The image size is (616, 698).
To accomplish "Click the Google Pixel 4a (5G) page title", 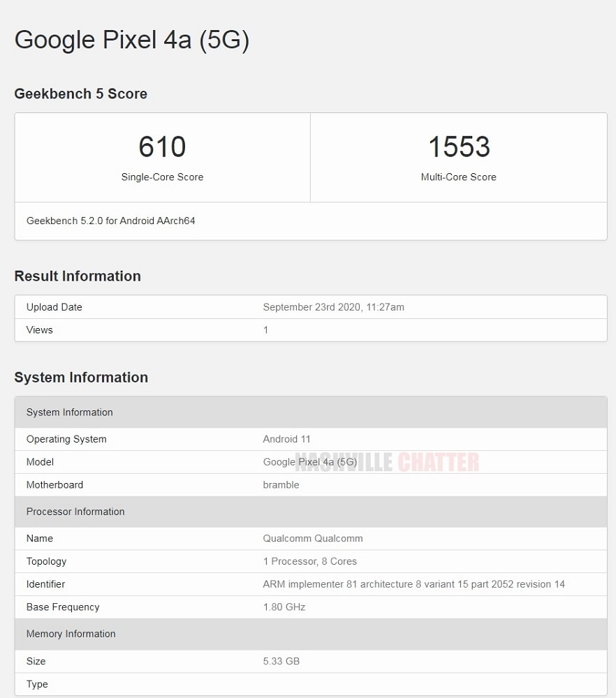I will point(132,40).
